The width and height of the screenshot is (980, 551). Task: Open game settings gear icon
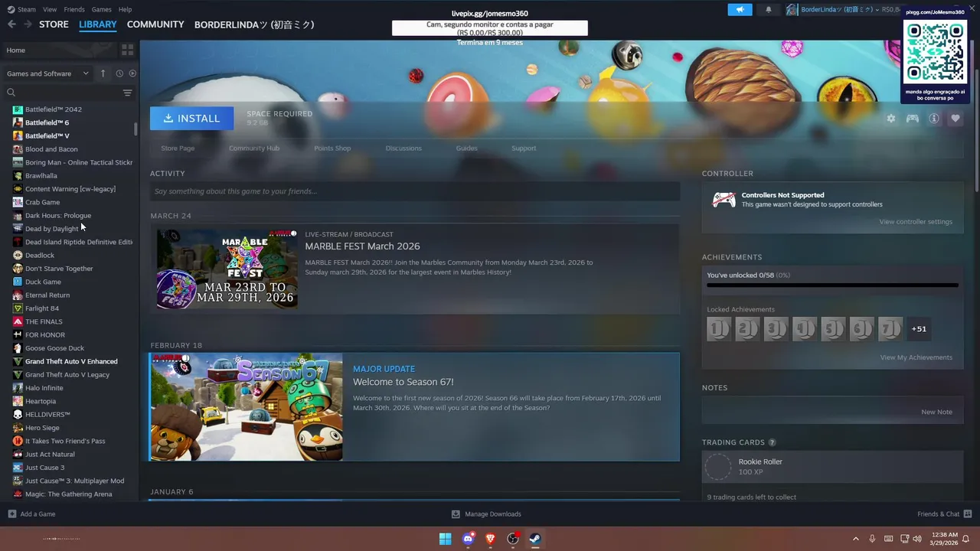click(x=890, y=119)
